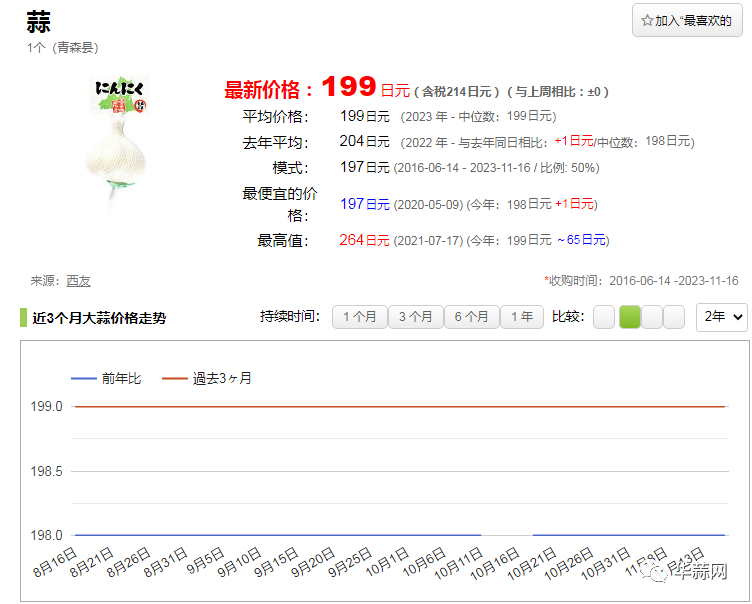Select the 1 个月 duration button
The image size is (752, 604).
[x=359, y=317]
